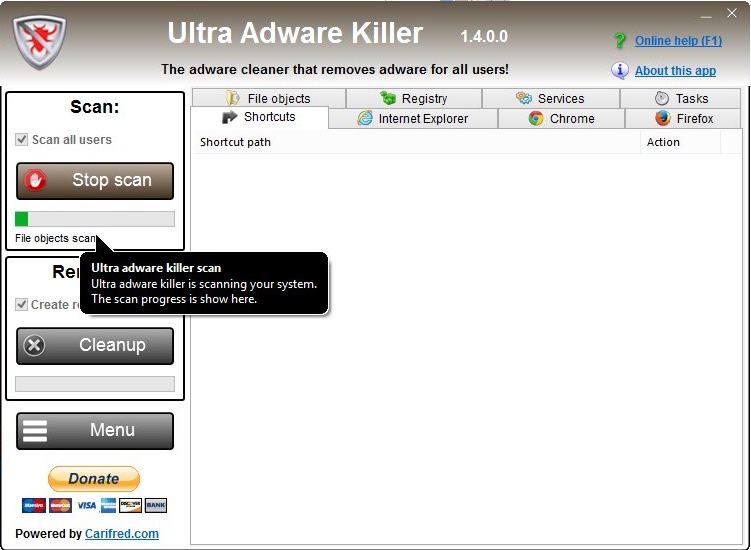Switch to the Tasks tab
751x550 pixels.
pyautogui.click(x=681, y=98)
